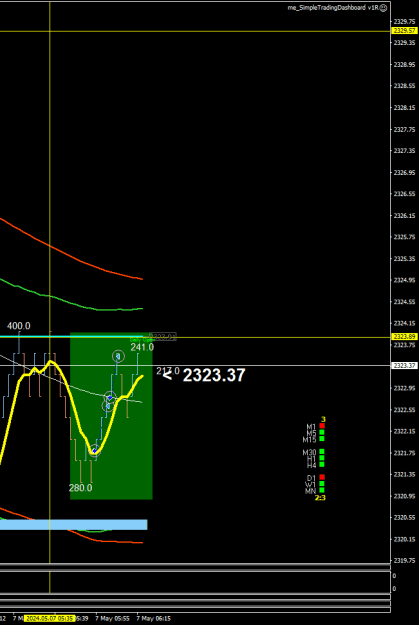Viewport: 419px width, 625px height.
Task: Select the green H1 trend square
Action: pos(322,458)
